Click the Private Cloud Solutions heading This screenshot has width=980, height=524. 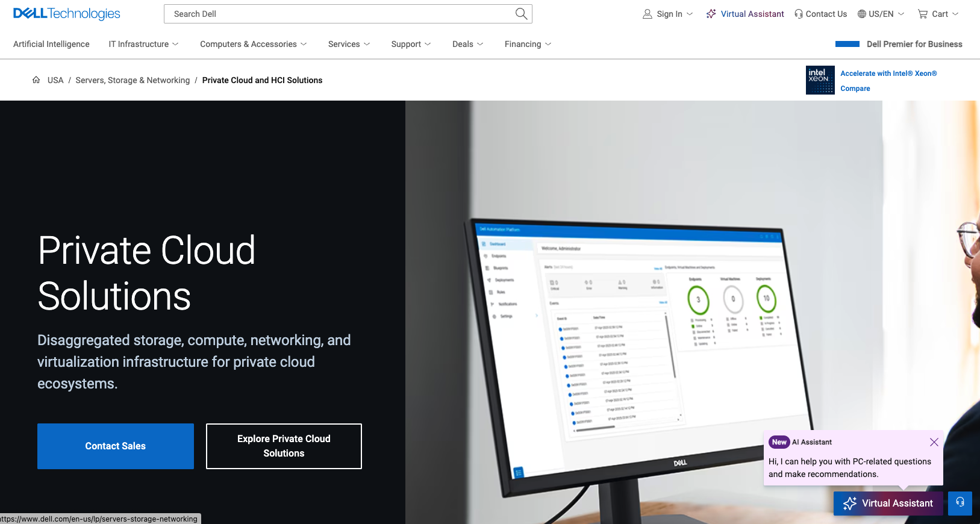(146, 273)
